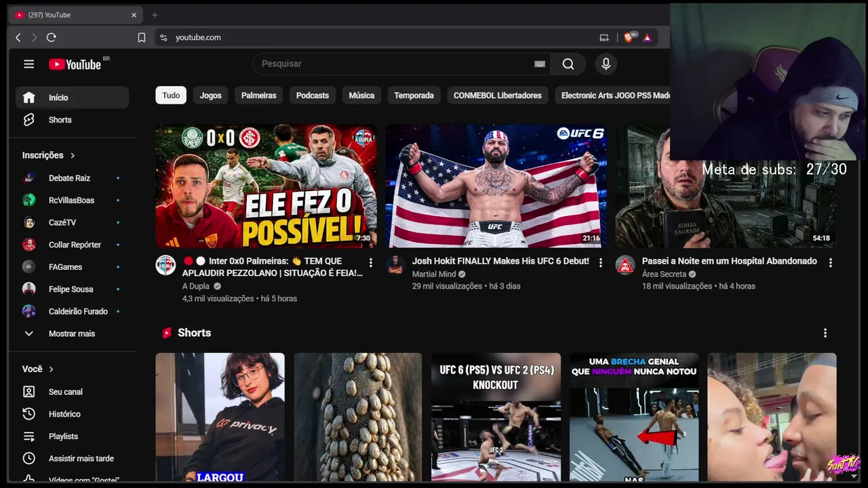
Task: Open Área Secreta channel avatar
Action: 625,265
